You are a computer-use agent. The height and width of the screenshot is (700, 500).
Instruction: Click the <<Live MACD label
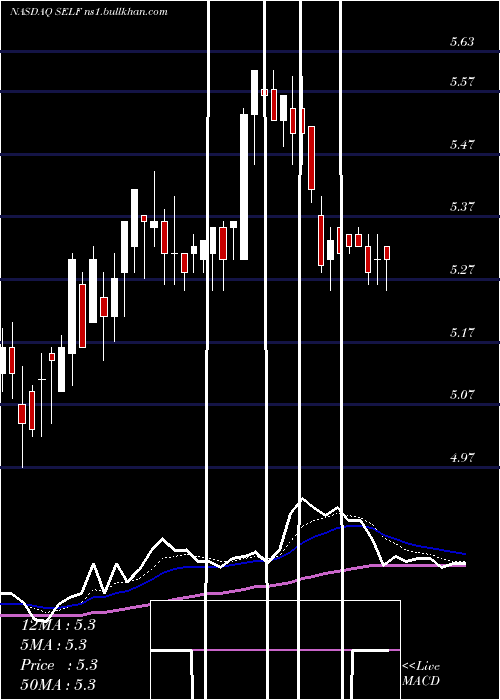click(x=421, y=674)
